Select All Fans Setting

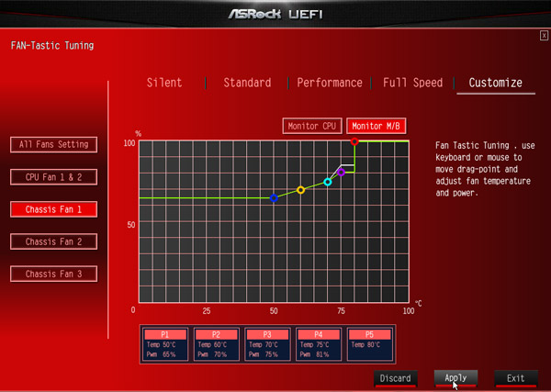coord(54,144)
